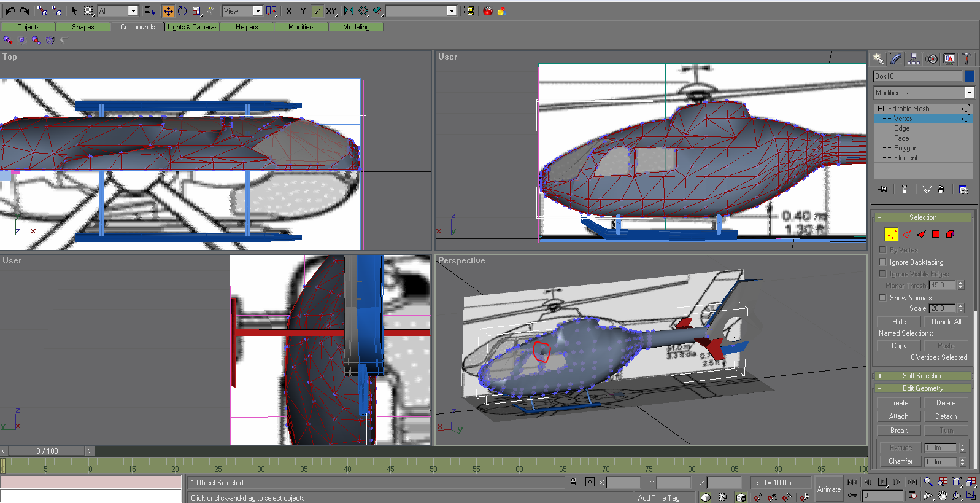This screenshot has height=503, width=980.
Task: Click the Undo arrow icon
Action: point(10,11)
